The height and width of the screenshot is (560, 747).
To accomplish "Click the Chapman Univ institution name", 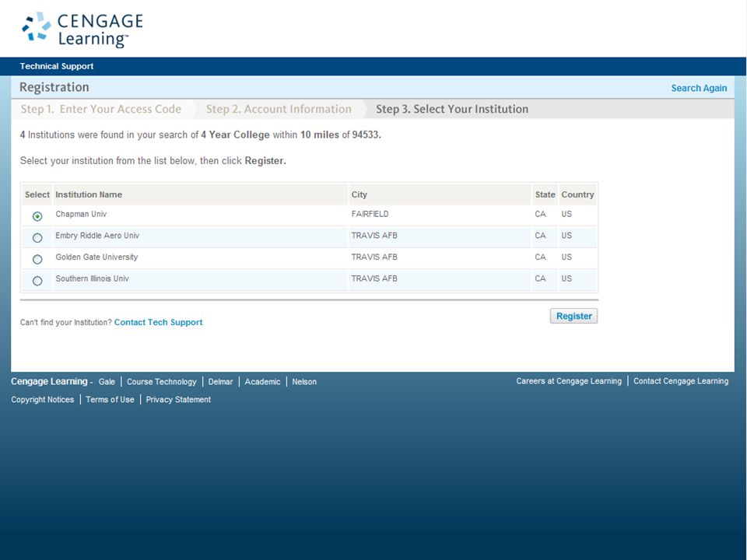I will 81,215.
